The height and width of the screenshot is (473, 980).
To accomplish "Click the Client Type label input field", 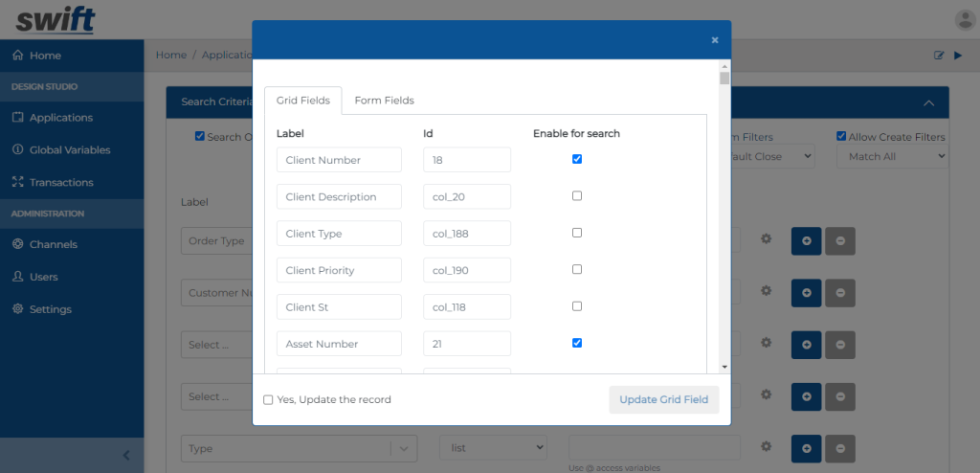I will point(339,234).
